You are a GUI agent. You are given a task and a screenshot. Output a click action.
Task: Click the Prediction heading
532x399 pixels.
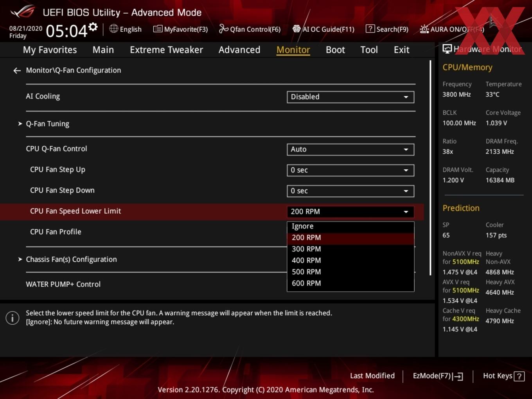click(x=461, y=208)
